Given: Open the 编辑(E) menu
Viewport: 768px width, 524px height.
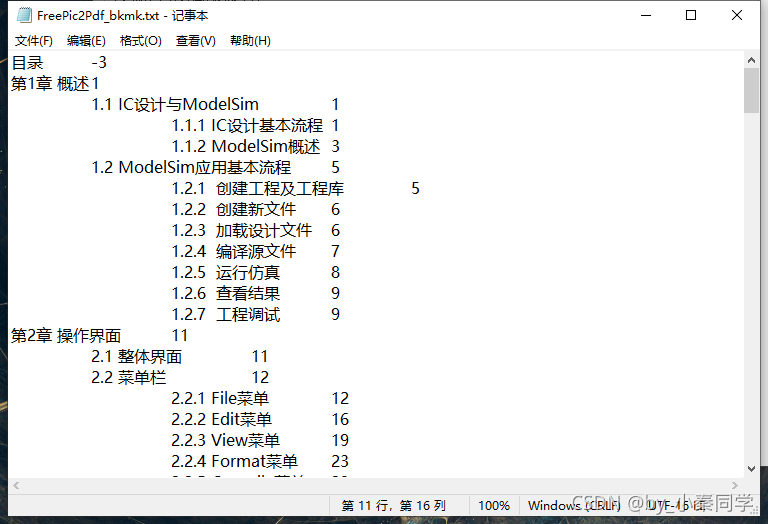Looking at the screenshot, I should click(x=86, y=41).
